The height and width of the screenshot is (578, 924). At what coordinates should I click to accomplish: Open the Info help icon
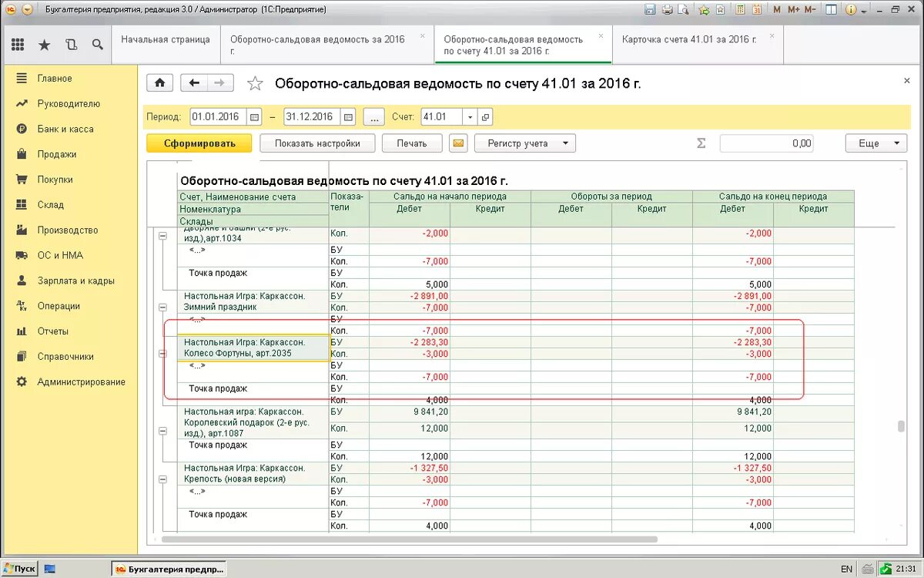coord(851,10)
